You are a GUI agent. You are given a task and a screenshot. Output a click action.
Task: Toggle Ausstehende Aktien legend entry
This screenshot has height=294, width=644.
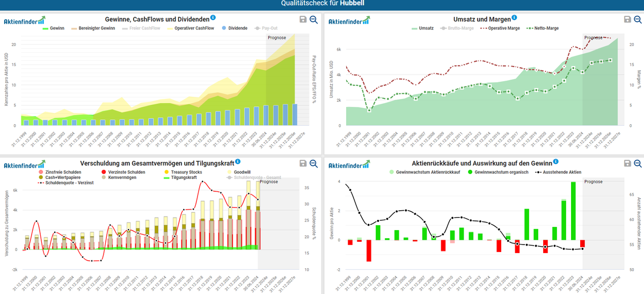[x=558, y=172]
